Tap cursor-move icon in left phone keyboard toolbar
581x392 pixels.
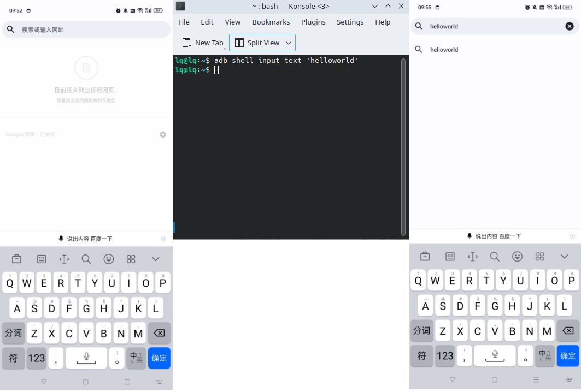[x=64, y=259]
